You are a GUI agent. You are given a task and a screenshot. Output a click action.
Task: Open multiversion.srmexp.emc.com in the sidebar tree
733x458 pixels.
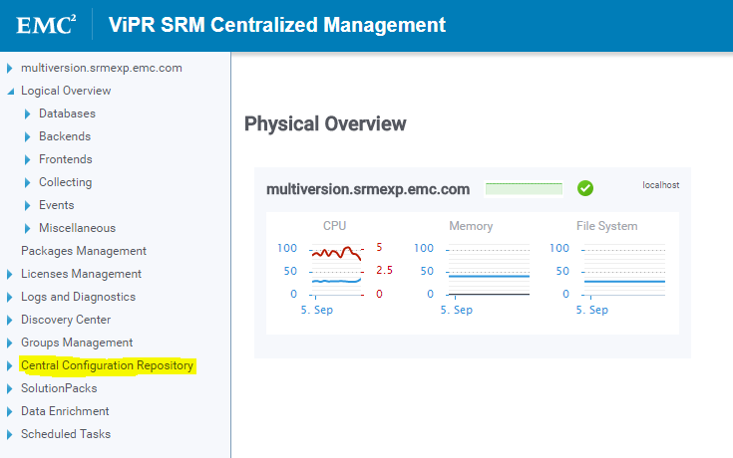point(101,68)
